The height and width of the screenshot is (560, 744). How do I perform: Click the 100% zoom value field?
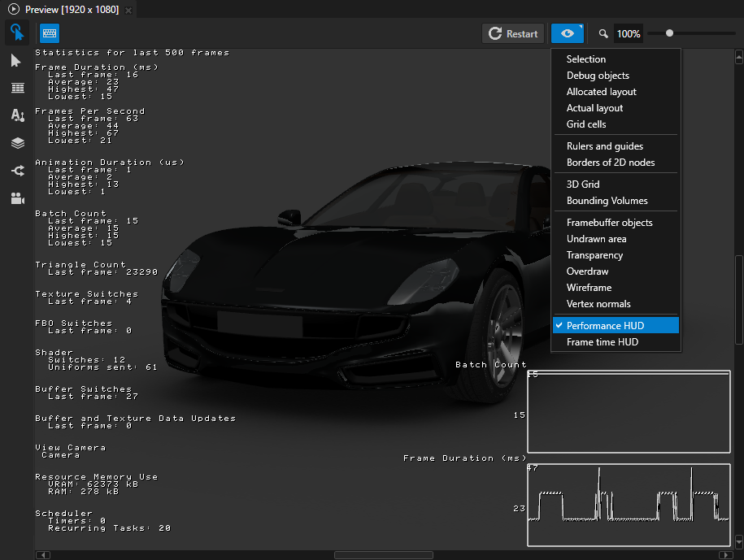pos(628,33)
